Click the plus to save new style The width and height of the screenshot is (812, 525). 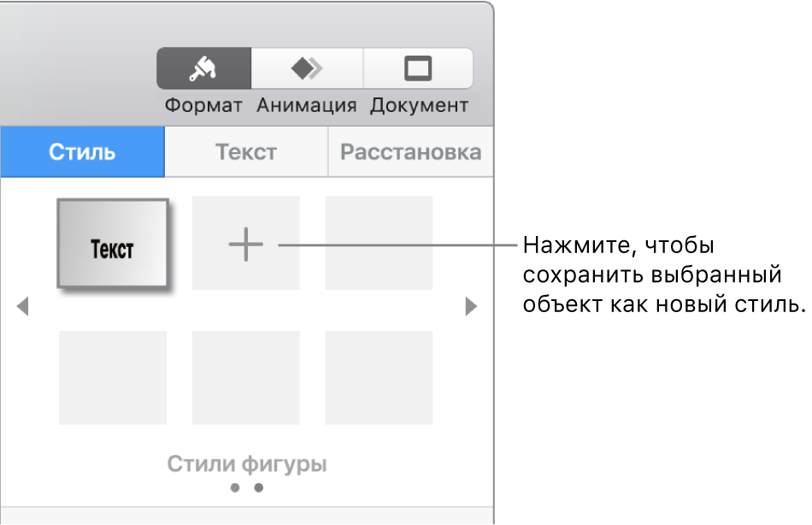click(x=246, y=244)
